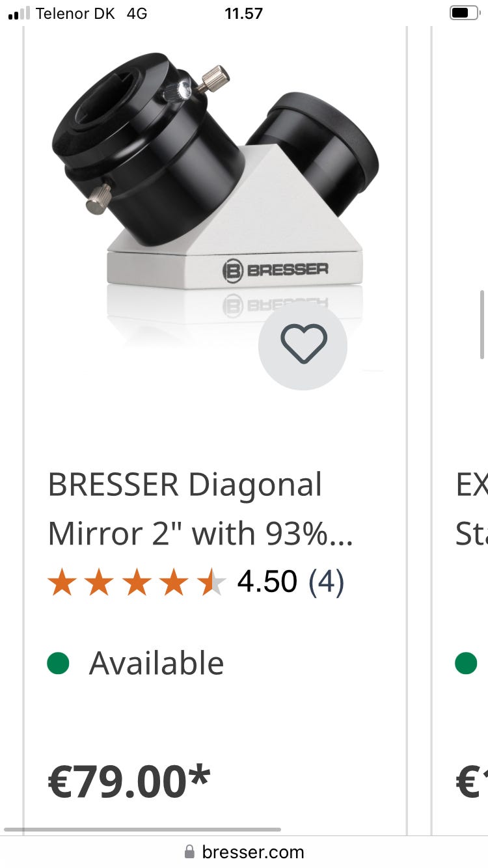Select the €79.00 price
The image size is (488, 868).
coord(129,781)
